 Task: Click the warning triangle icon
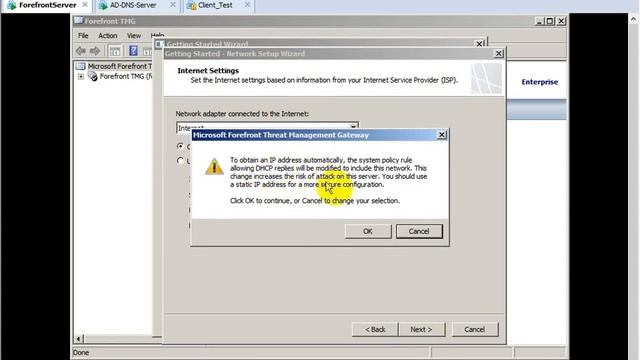point(214,167)
